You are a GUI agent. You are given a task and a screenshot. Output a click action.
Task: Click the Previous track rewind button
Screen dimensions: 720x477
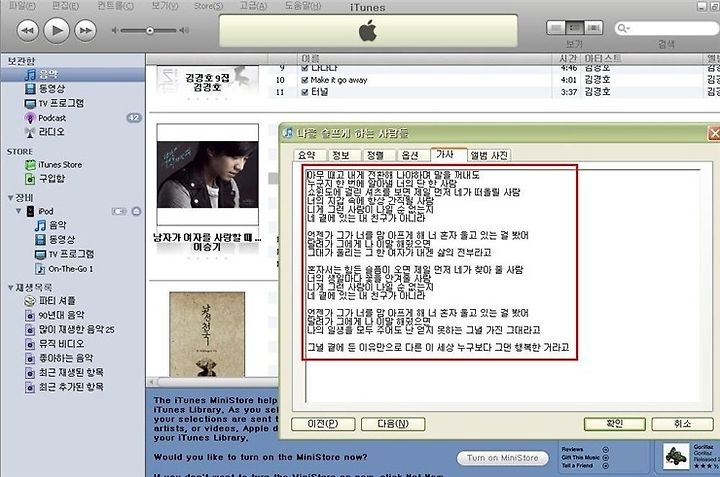tap(27, 31)
